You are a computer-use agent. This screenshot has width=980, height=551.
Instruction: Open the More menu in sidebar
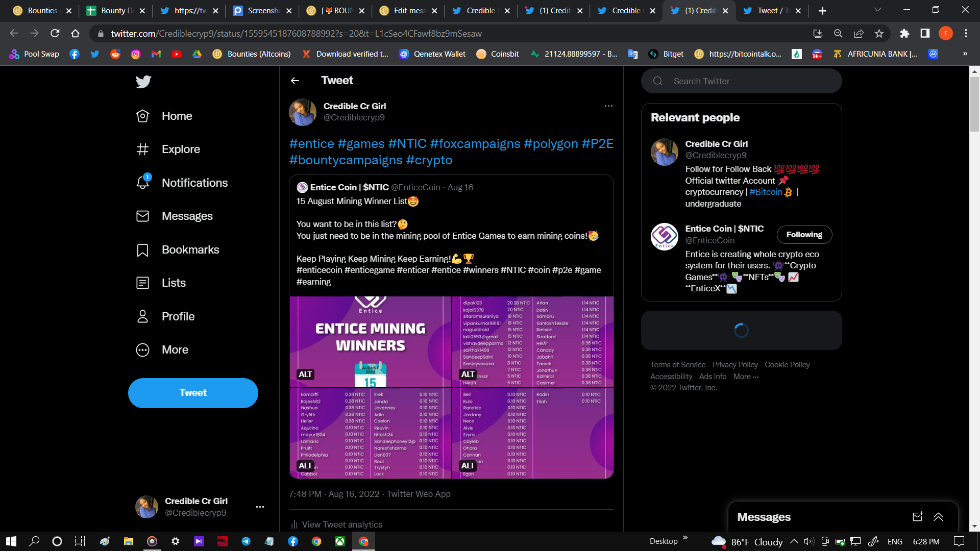click(162, 349)
